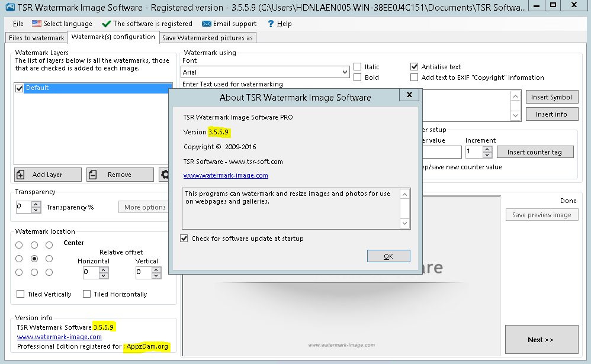The image size is (591, 364).
Task: Click the Email support menu item
Action: pyautogui.click(x=229, y=24)
